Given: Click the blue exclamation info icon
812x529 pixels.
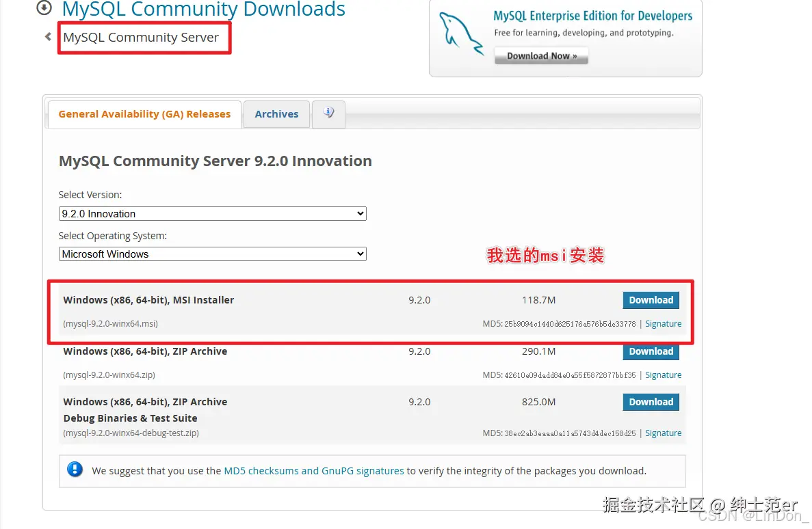Looking at the screenshot, I should [75, 470].
